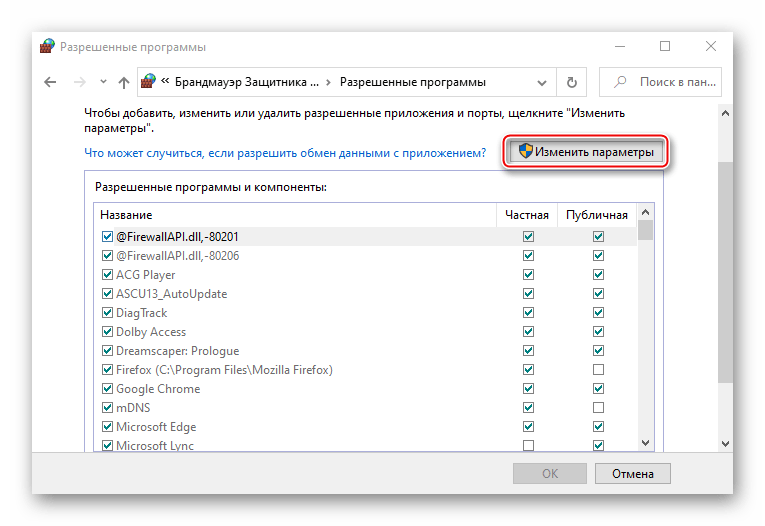Viewport: 765px width, 526px height.
Task: Click the "Изменить параметры" button
Action: pos(585,152)
